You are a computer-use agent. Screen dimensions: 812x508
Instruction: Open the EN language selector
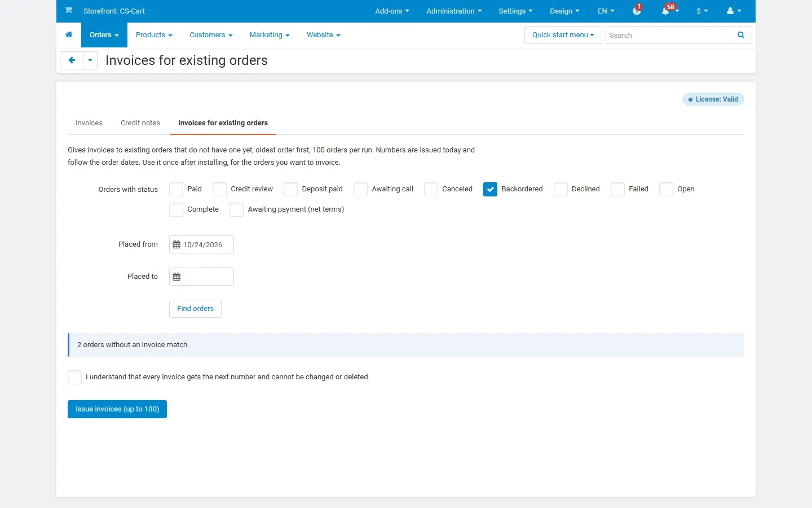606,11
